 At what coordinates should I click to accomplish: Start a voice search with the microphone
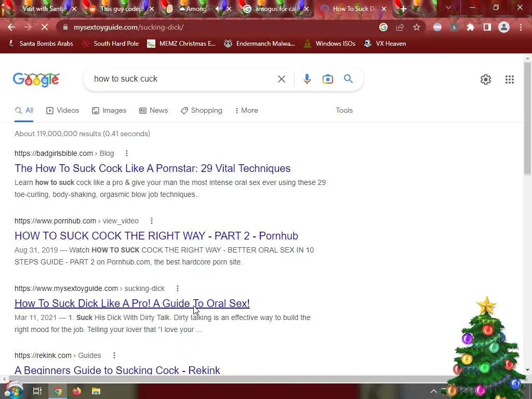pos(307,79)
